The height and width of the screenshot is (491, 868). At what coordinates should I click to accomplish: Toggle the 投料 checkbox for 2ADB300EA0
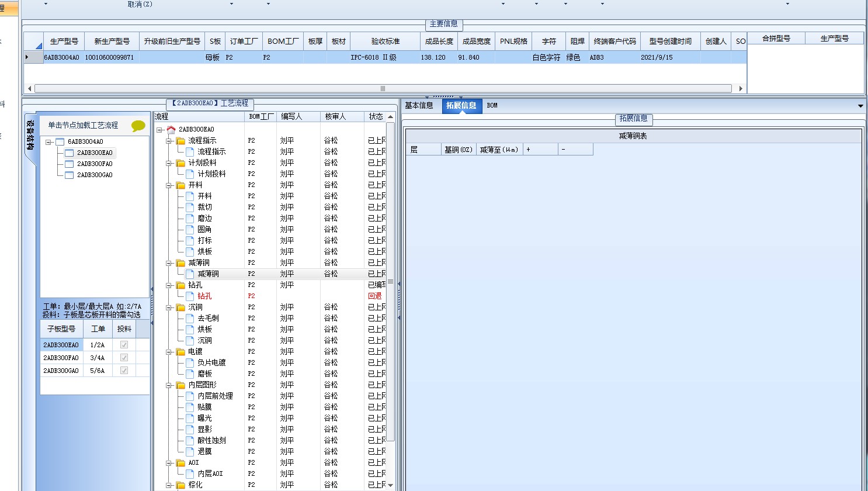click(124, 345)
